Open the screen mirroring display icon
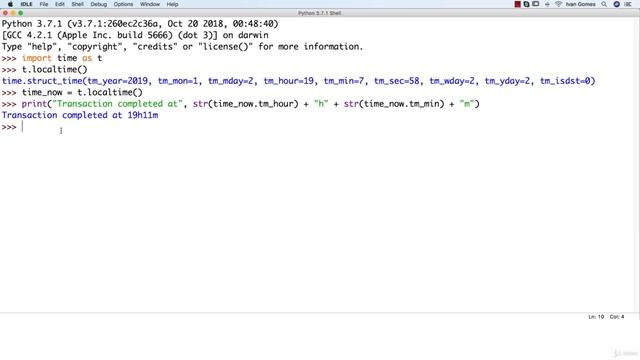Screen dimensions: 640x360 coord(536,4)
